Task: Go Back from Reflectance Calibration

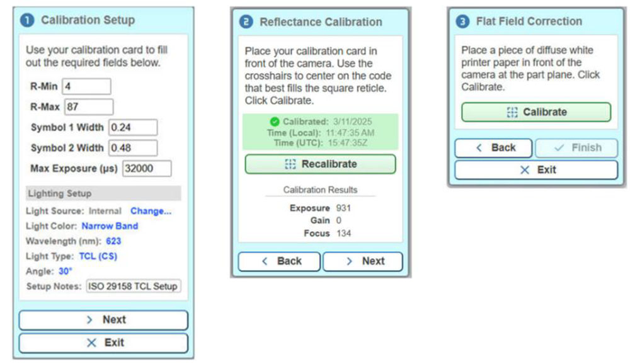Action: pos(279,261)
